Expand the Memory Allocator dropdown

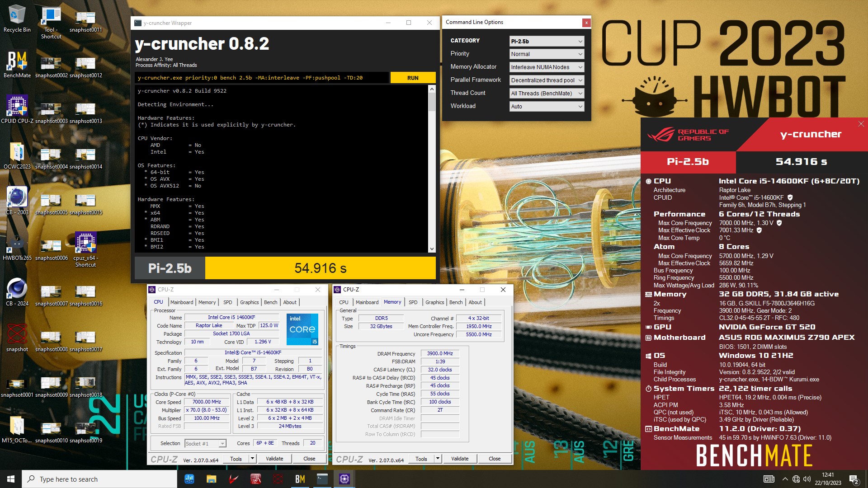click(547, 67)
